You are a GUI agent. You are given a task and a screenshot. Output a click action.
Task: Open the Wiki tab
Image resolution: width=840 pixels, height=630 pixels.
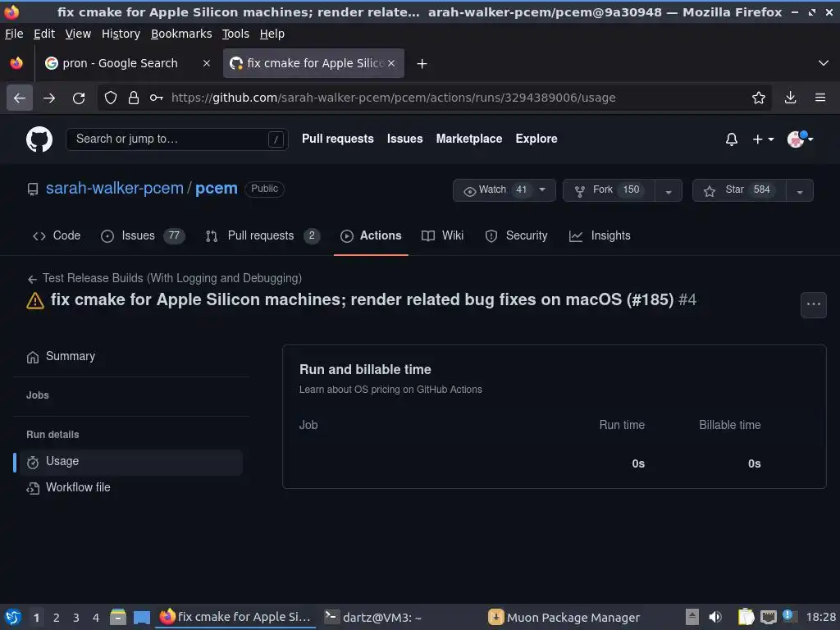pyautogui.click(x=442, y=235)
